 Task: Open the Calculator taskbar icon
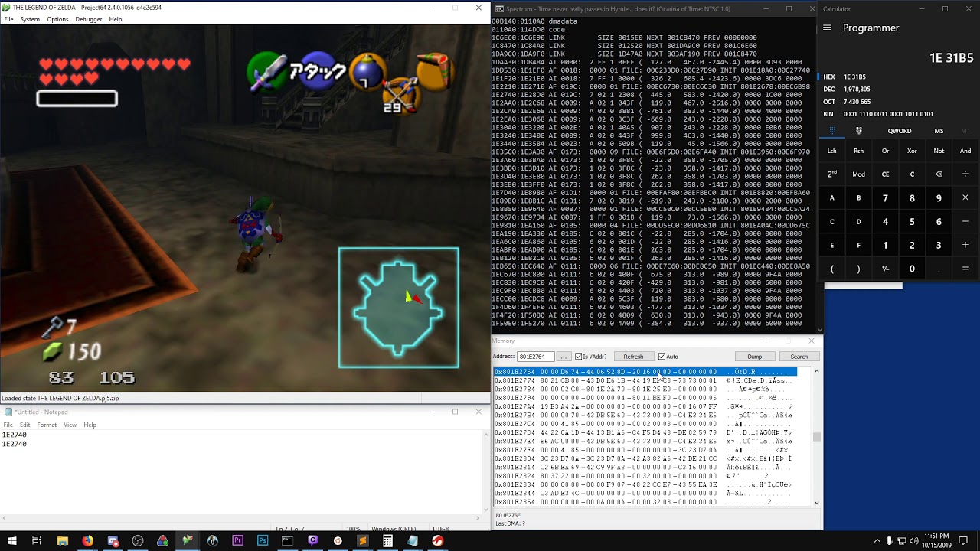click(x=387, y=540)
